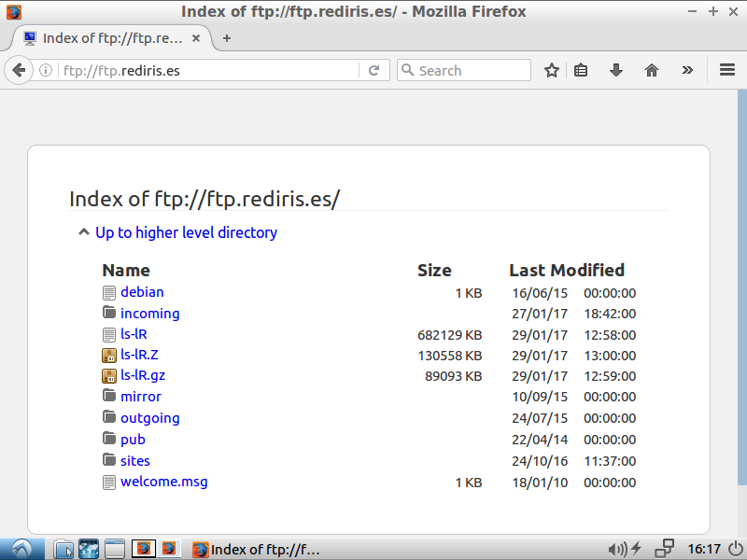Click the site information icon in the URL bar

pos(46,70)
